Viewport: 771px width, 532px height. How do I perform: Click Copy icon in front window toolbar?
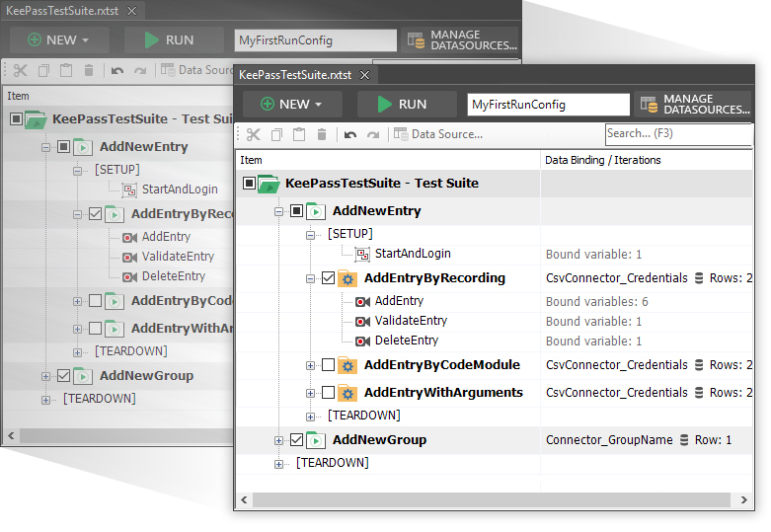pos(276,134)
